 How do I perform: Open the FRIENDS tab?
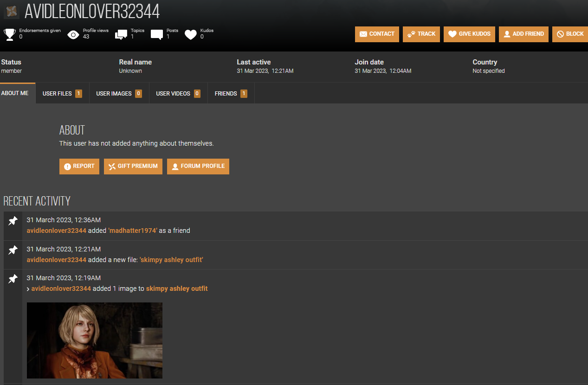[x=231, y=93]
